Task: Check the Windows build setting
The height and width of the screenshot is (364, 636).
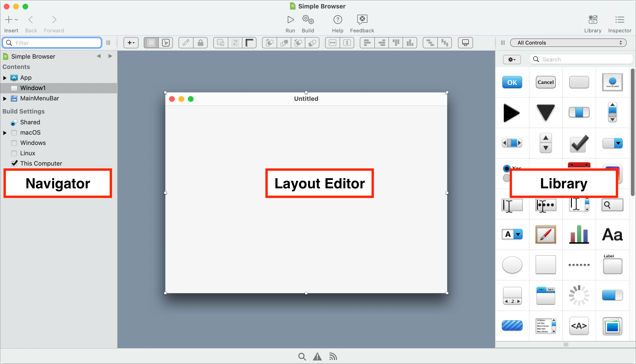Action: (14, 143)
